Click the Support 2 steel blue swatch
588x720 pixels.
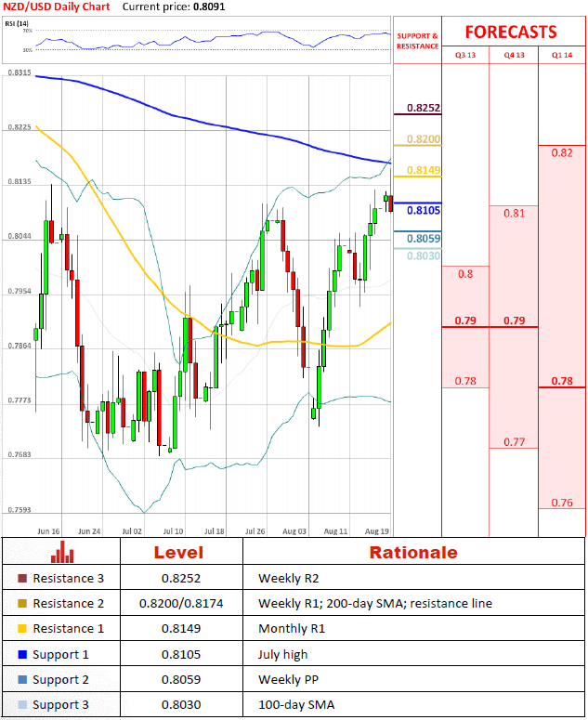[22, 680]
